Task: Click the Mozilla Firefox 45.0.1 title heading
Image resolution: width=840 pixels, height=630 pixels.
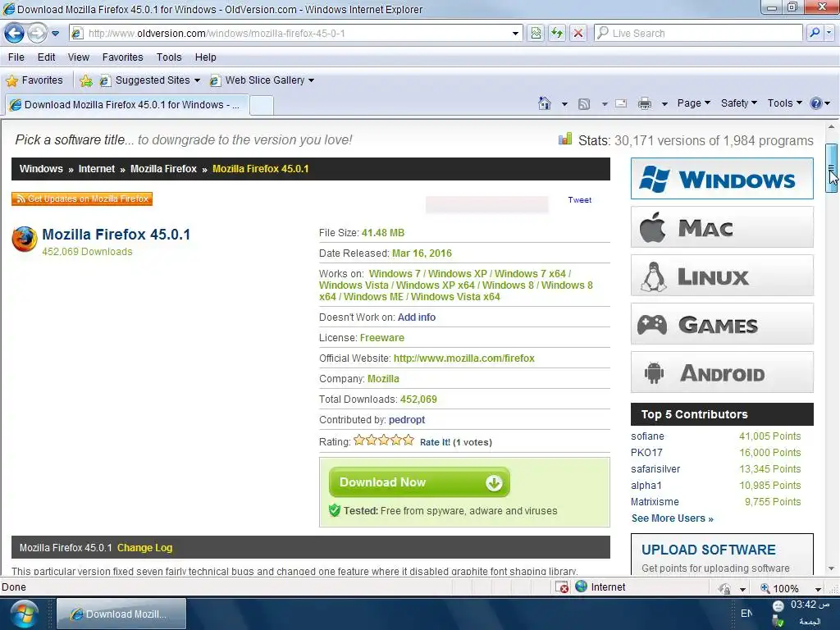Action: [116, 235]
